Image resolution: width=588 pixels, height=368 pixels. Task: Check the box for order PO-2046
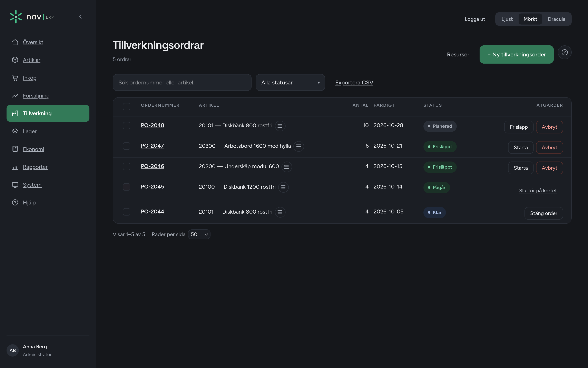pyautogui.click(x=126, y=166)
